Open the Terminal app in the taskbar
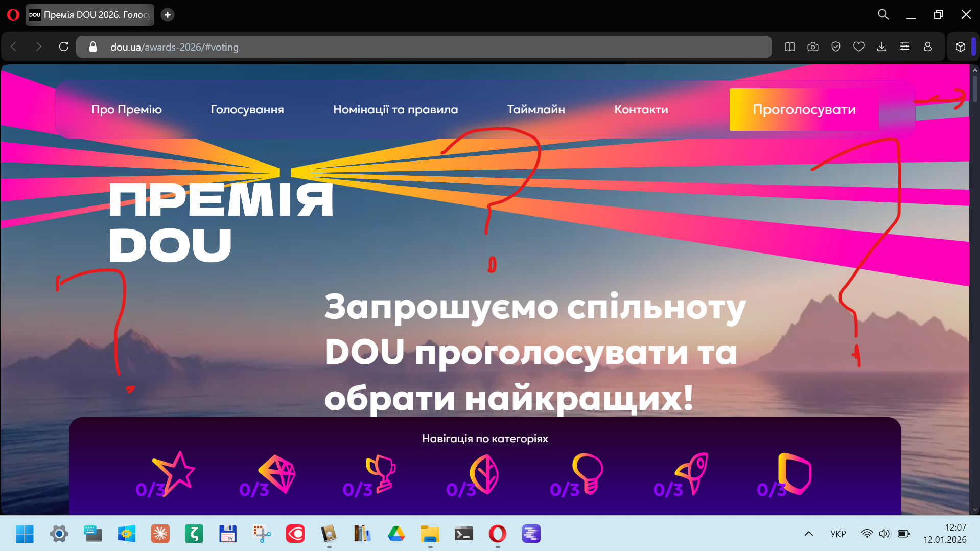980x551 pixels. pyautogui.click(x=463, y=534)
